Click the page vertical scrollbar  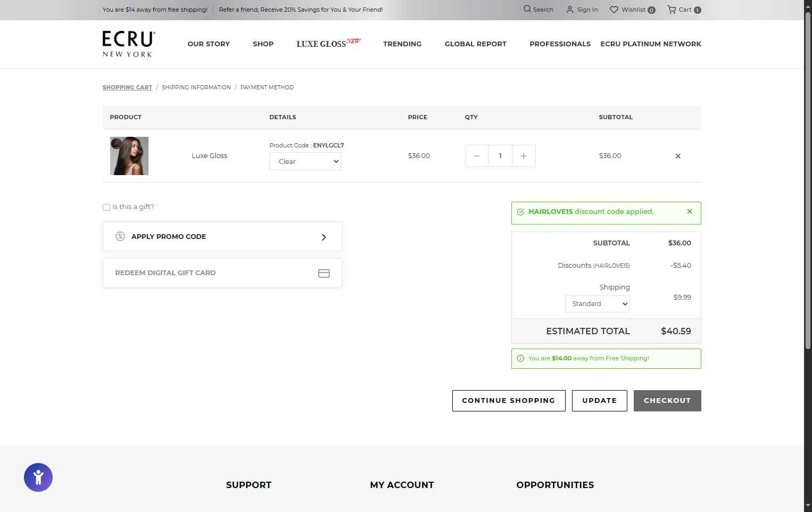[x=808, y=181]
